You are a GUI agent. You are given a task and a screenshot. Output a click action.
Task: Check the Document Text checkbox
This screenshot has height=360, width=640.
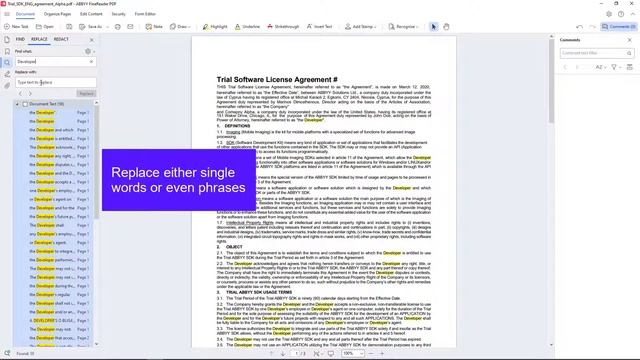click(25, 104)
